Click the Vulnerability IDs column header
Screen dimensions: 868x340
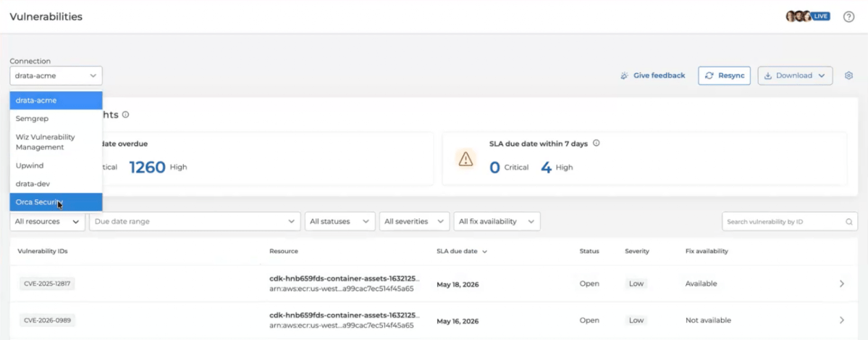point(43,252)
